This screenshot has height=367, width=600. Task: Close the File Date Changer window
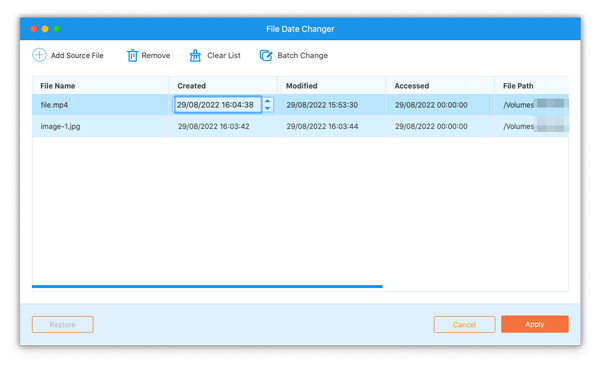[x=34, y=29]
